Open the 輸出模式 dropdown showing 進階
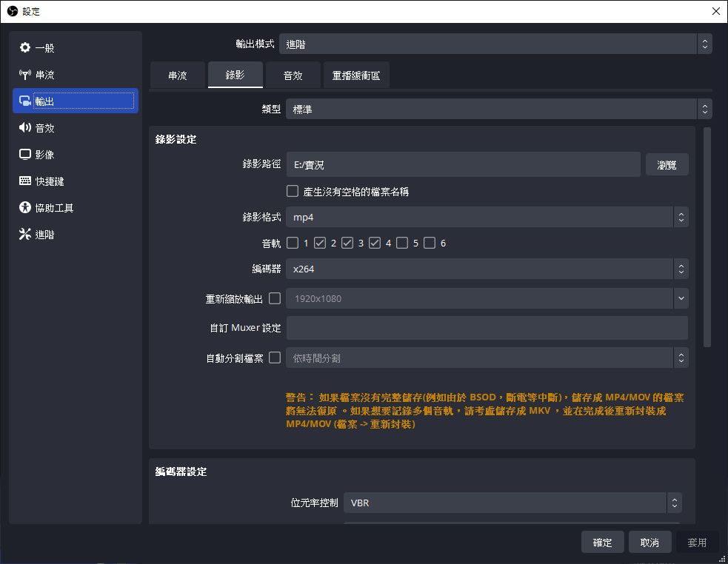 point(495,44)
